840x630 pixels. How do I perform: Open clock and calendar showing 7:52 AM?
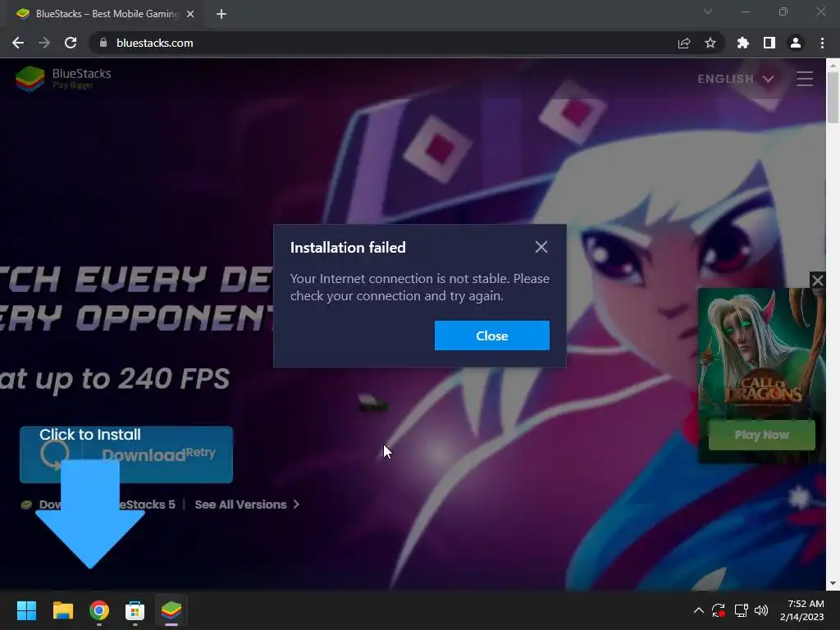tap(802, 610)
